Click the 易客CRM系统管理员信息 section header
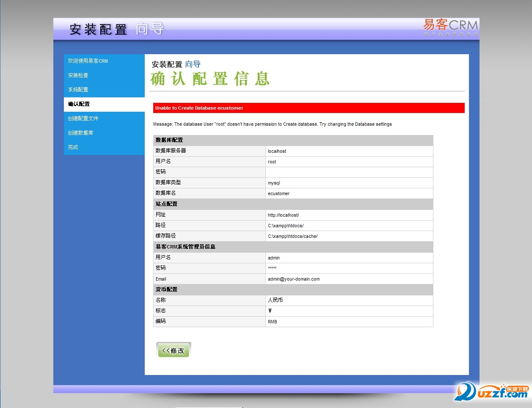Image resolution: width=532 pixels, height=408 pixels. 293,247
